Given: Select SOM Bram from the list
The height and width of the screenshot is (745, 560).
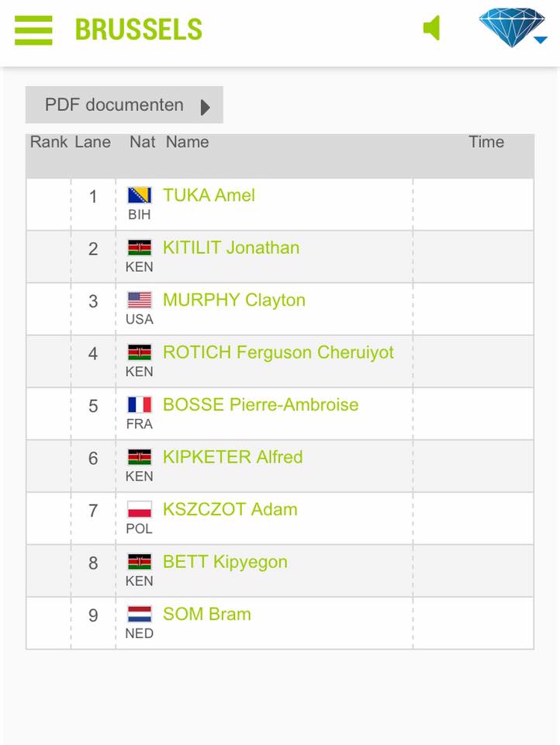Looking at the screenshot, I should (x=206, y=615).
